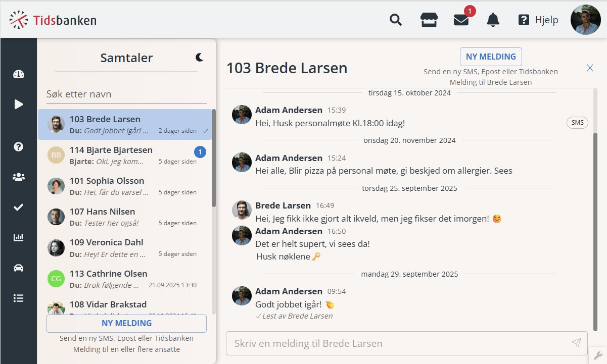The image size is (607, 364).
Task: Click the send arrow in message box
Action: pyautogui.click(x=576, y=343)
